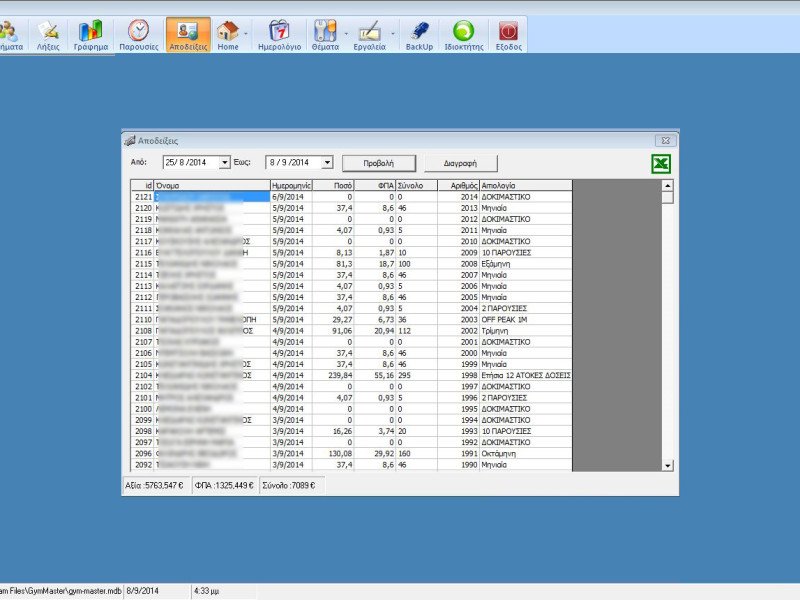
Task: Click the scrollbar down arrow
Action: pos(667,465)
